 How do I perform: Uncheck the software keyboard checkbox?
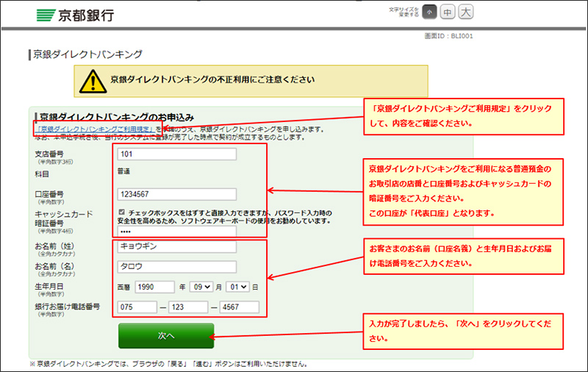point(121,212)
